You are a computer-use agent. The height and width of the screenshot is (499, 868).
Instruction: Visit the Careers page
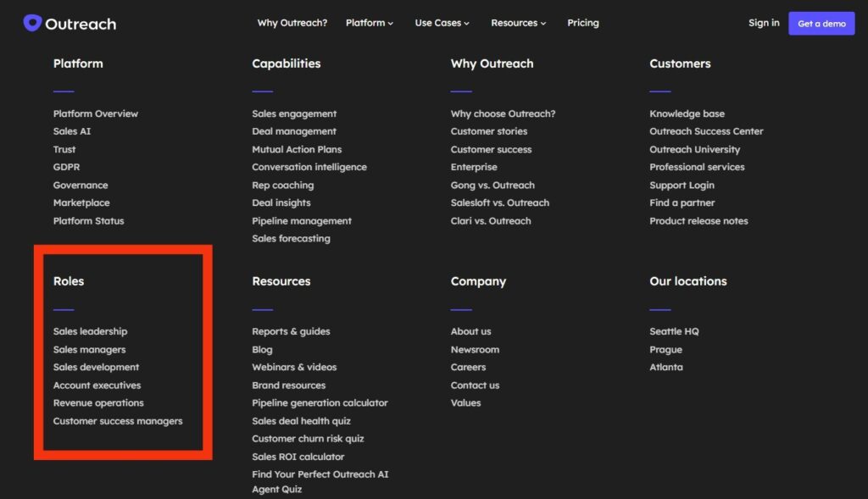pos(468,368)
